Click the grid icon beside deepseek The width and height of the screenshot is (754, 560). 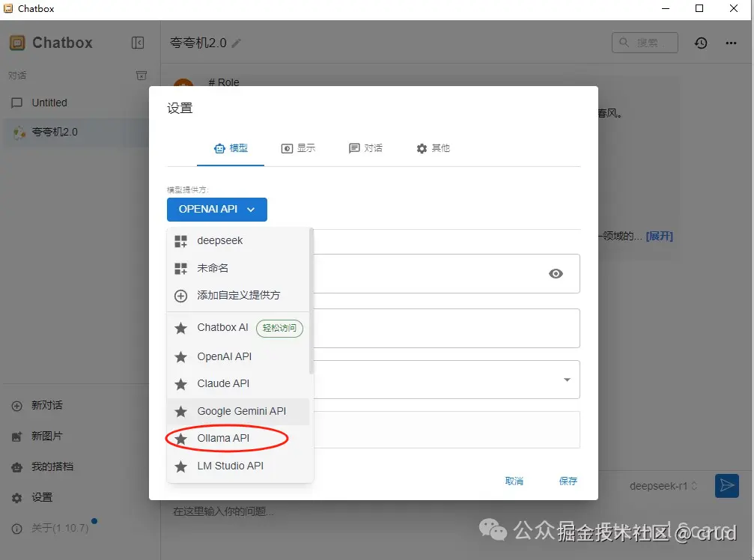[180, 241]
